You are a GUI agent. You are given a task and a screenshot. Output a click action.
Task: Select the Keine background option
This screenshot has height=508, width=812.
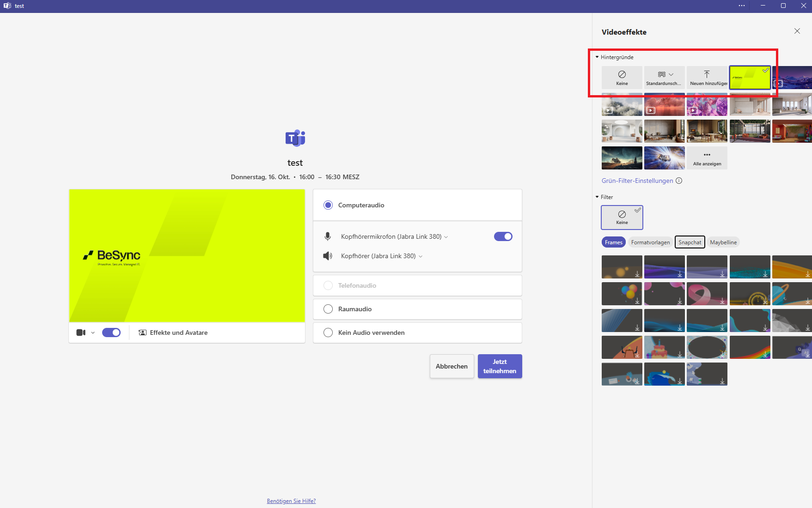click(622, 77)
